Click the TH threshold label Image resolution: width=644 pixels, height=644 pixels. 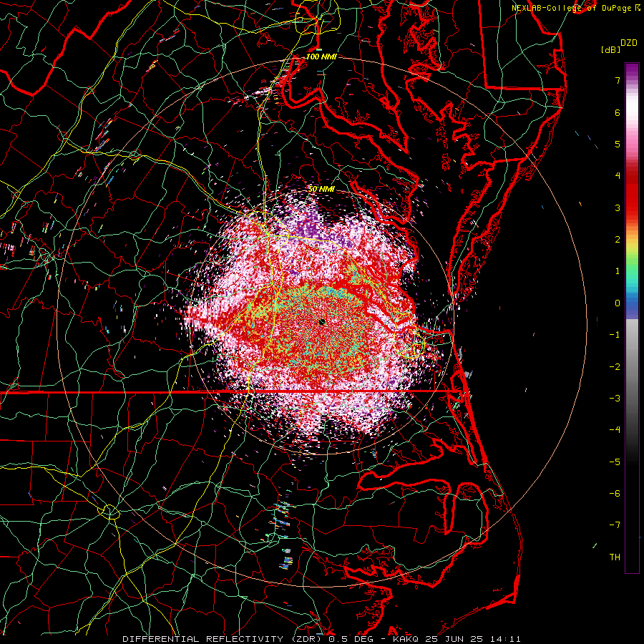click(615, 557)
